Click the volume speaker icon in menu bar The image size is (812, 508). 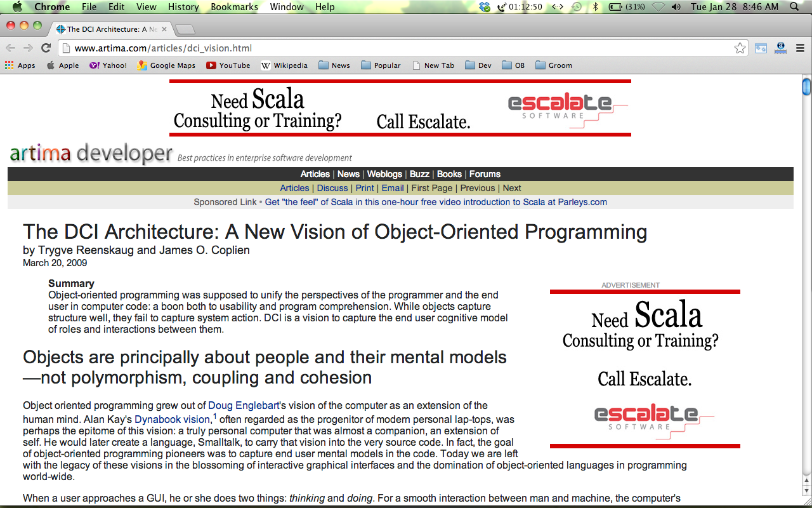(x=676, y=7)
